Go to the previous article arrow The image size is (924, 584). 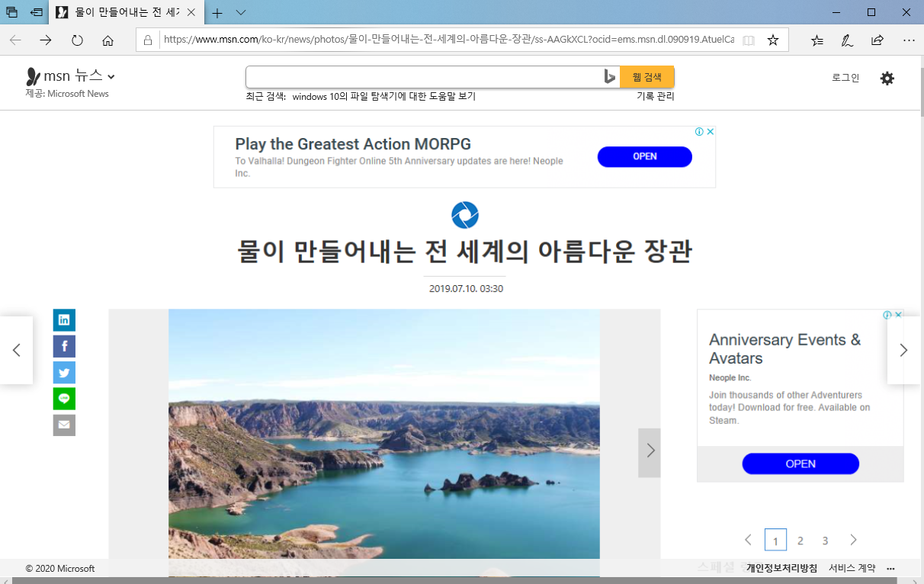click(16, 350)
